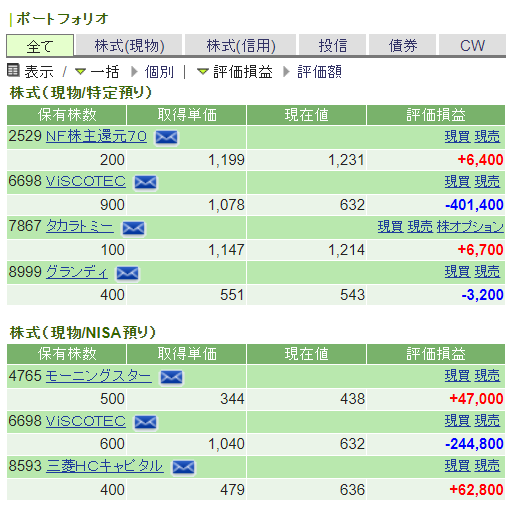Image resolution: width=516 pixels, height=513 pixels.
Task: Click 現買 for NF株主還元70
Action: (457, 136)
